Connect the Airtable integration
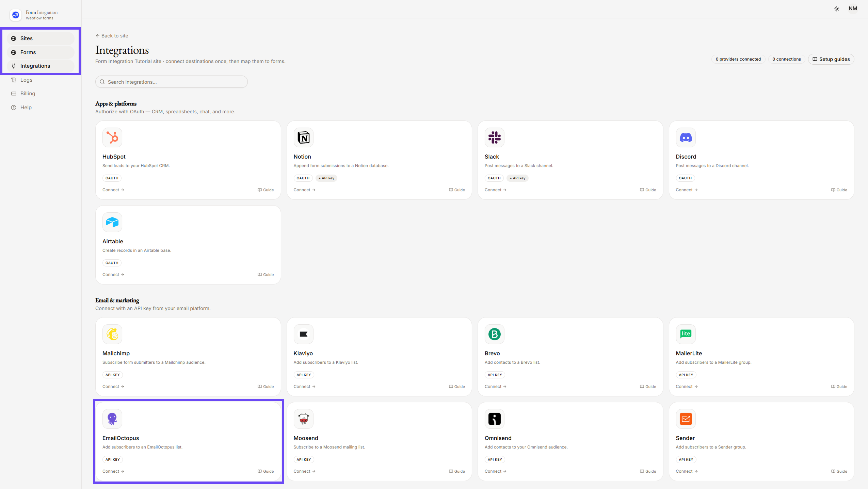 [113, 275]
